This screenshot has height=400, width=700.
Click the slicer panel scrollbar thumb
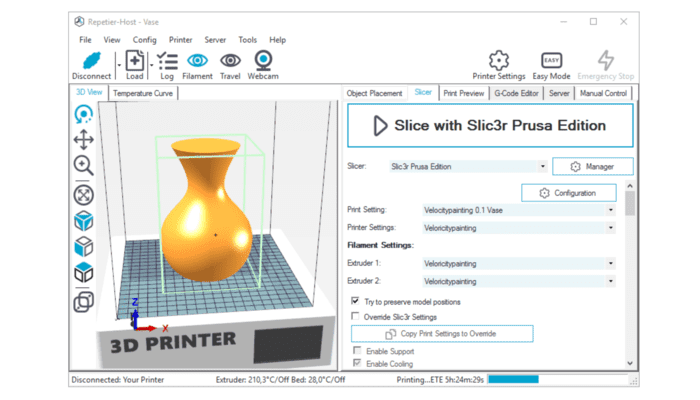pyautogui.click(x=630, y=204)
